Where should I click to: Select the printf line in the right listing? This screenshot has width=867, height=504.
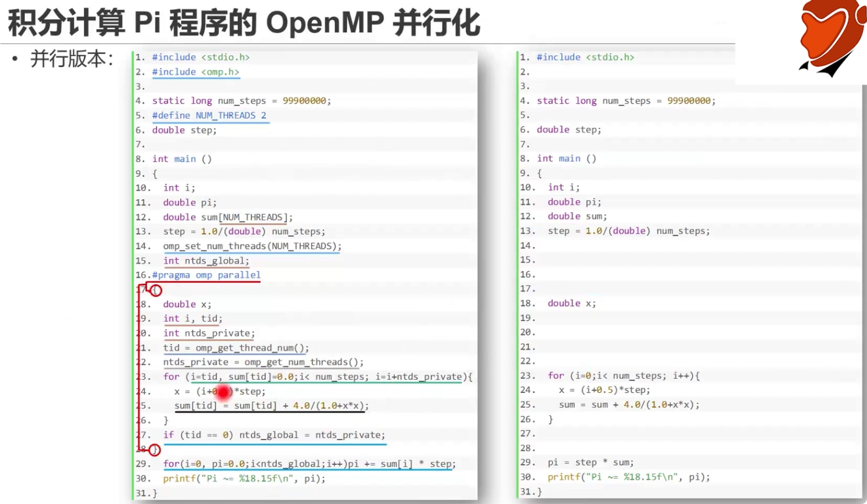click(x=629, y=477)
